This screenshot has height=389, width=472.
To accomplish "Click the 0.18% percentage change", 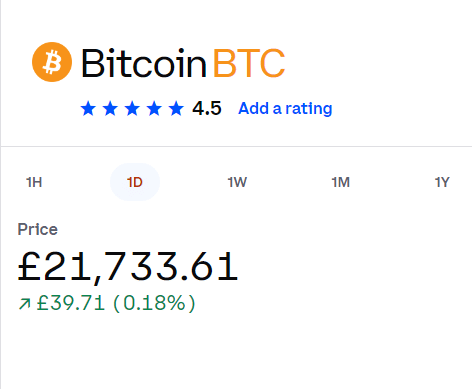I will point(154,303).
